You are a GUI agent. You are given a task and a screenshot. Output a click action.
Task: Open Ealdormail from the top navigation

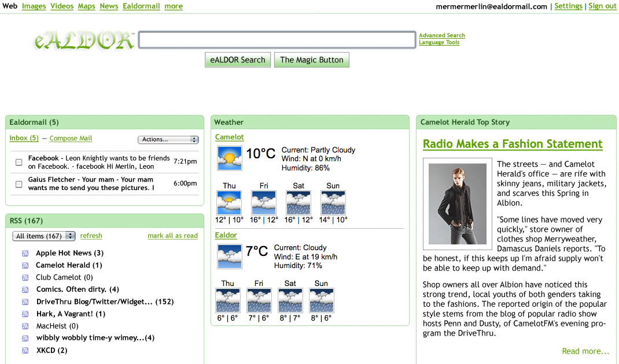pos(141,6)
